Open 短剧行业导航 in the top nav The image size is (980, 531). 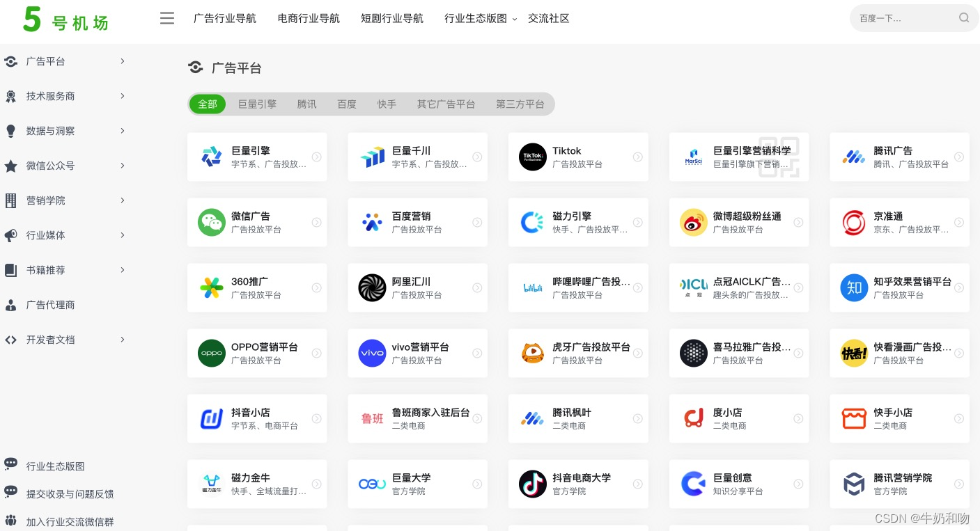pyautogui.click(x=392, y=19)
